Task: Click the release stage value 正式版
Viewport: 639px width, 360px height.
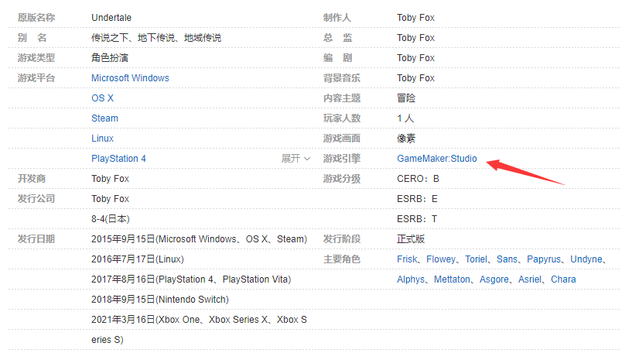Action: coord(411,239)
